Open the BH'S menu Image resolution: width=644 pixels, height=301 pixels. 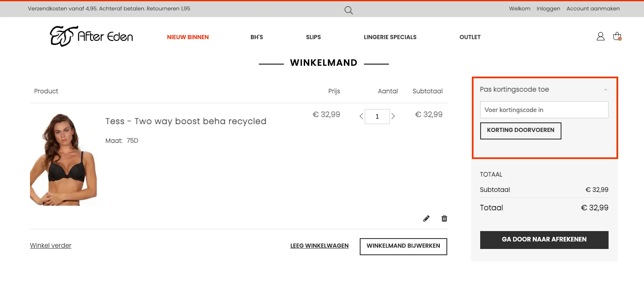257,37
